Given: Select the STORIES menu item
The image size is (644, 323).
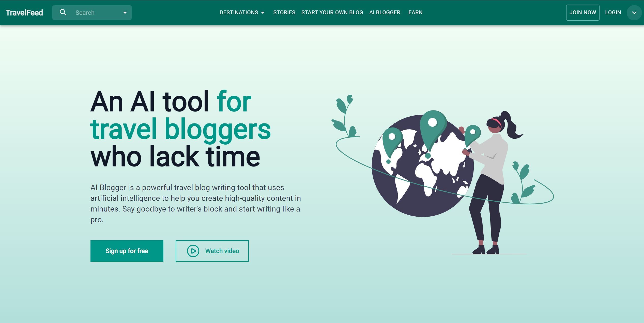Looking at the screenshot, I should point(284,12).
